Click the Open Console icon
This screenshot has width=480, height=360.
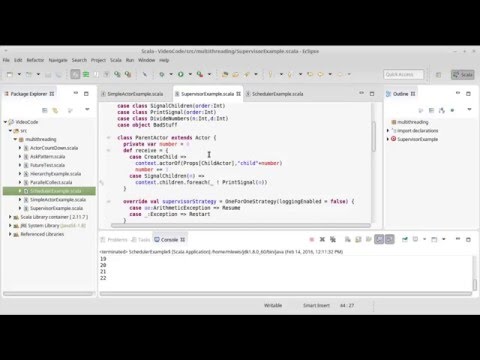coord(434,239)
